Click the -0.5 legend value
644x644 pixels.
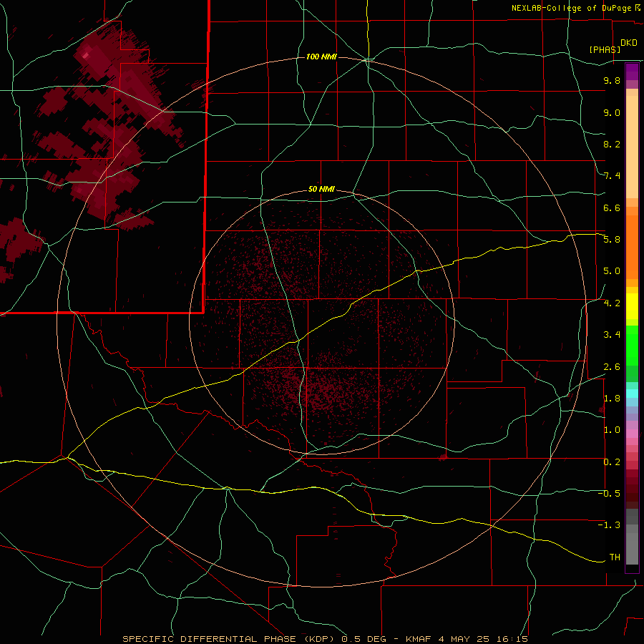pyautogui.click(x=609, y=494)
